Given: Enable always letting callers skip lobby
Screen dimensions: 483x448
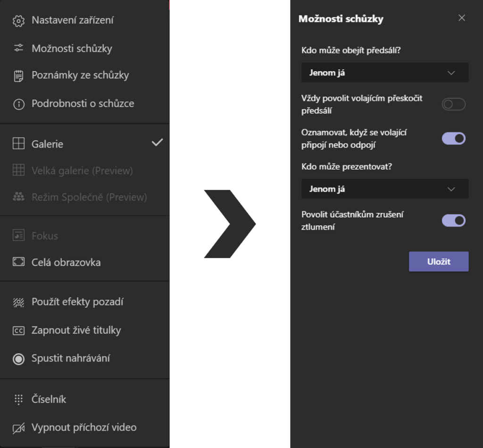Looking at the screenshot, I should (453, 104).
